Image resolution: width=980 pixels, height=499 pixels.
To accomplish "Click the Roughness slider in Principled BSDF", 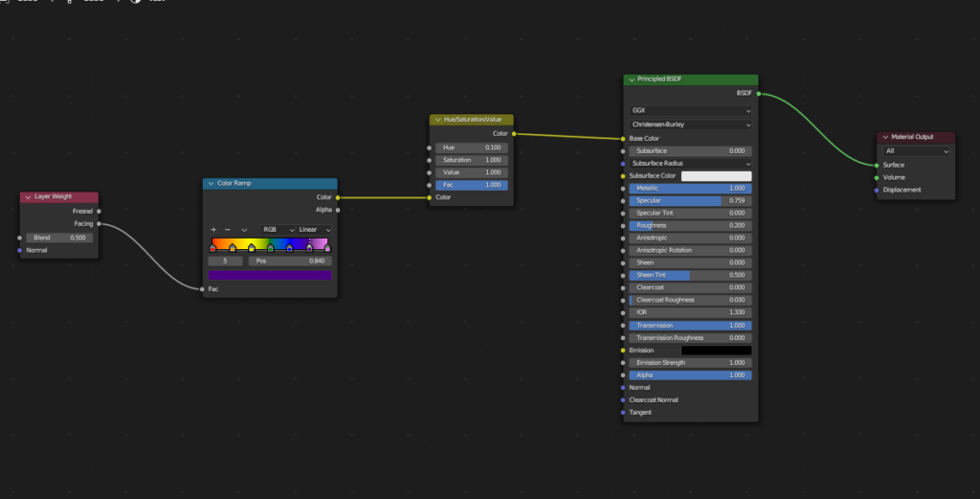I will click(690, 226).
